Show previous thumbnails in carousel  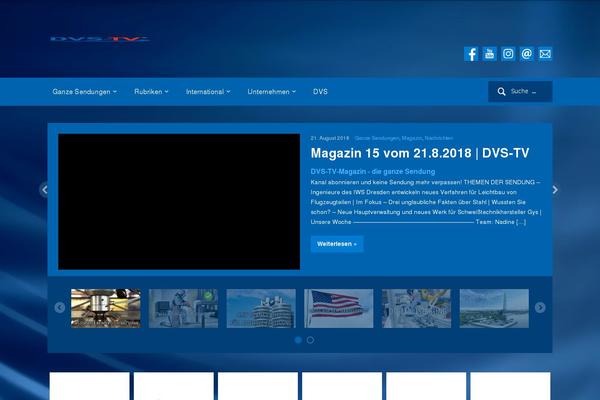(60, 307)
